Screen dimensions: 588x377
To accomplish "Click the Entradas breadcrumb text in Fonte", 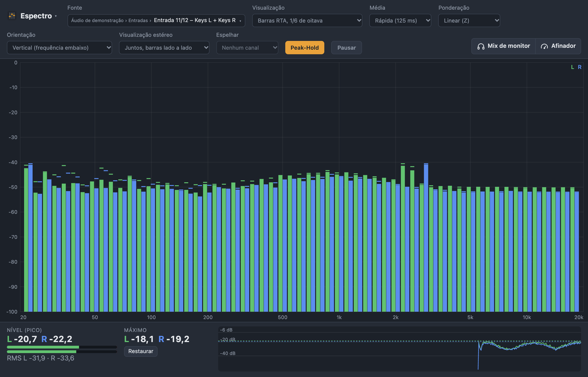I will (138, 21).
